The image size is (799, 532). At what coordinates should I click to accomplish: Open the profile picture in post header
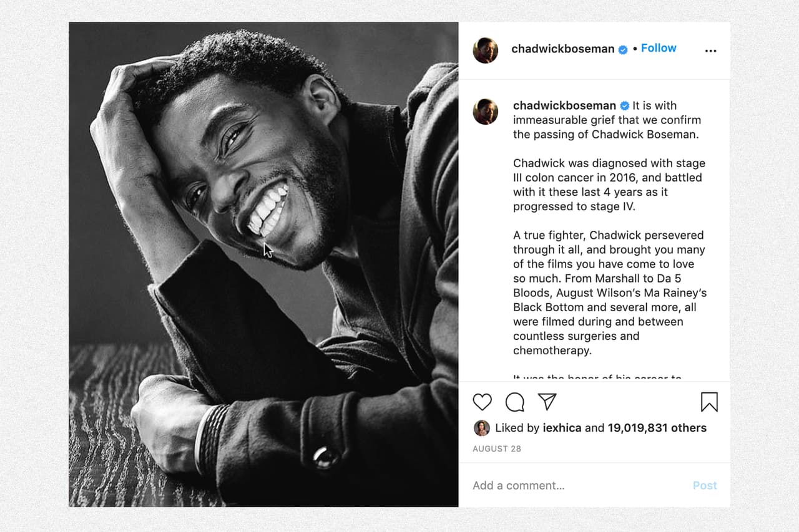pyautogui.click(x=486, y=51)
